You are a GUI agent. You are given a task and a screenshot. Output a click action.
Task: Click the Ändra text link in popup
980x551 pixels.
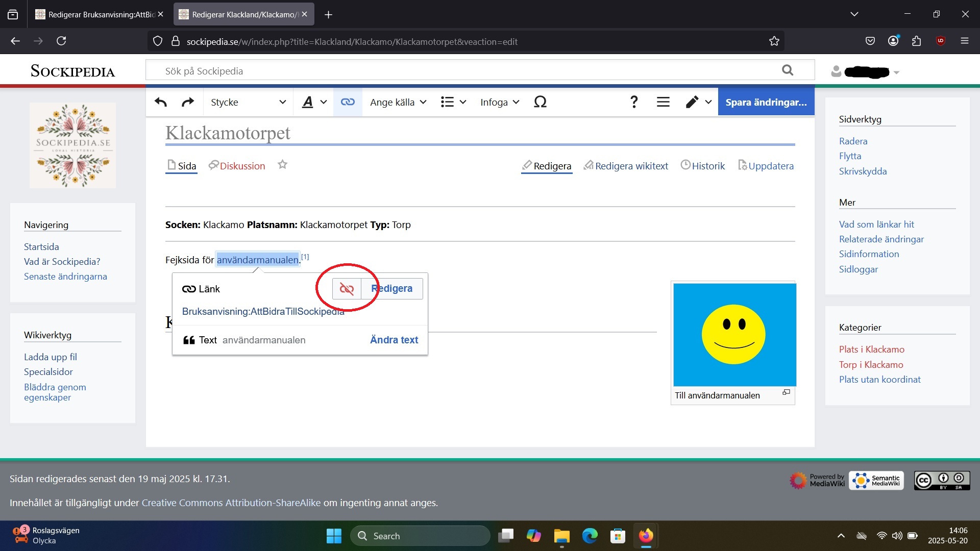click(394, 340)
